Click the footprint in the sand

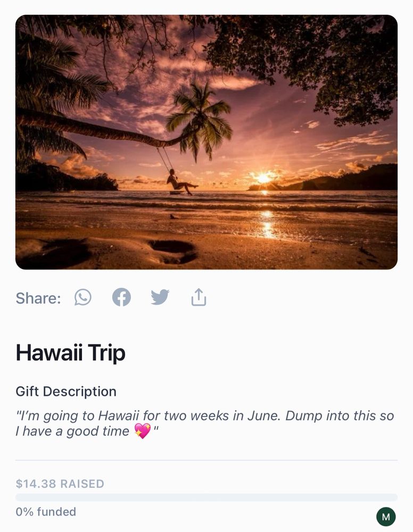[x=174, y=251]
